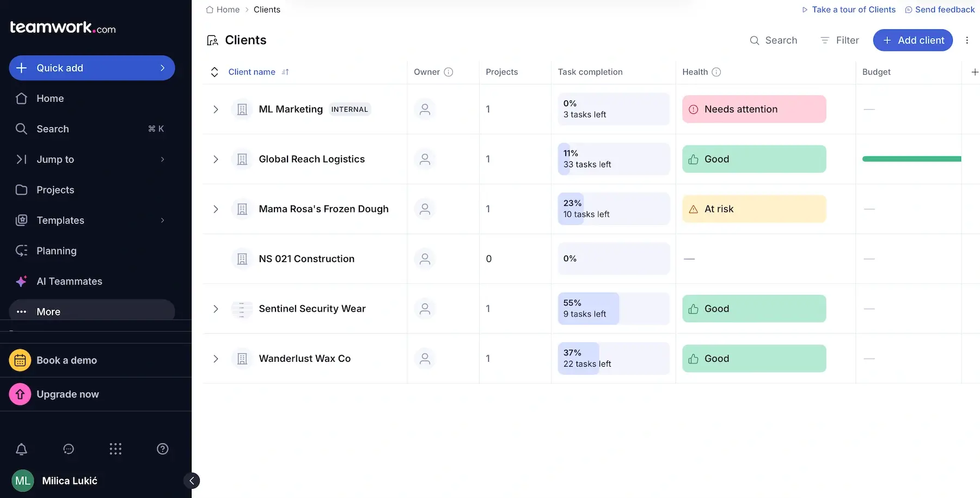980x498 pixels.
Task: Click Global Reach Logistics budget progress bar
Action: (x=911, y=159)
